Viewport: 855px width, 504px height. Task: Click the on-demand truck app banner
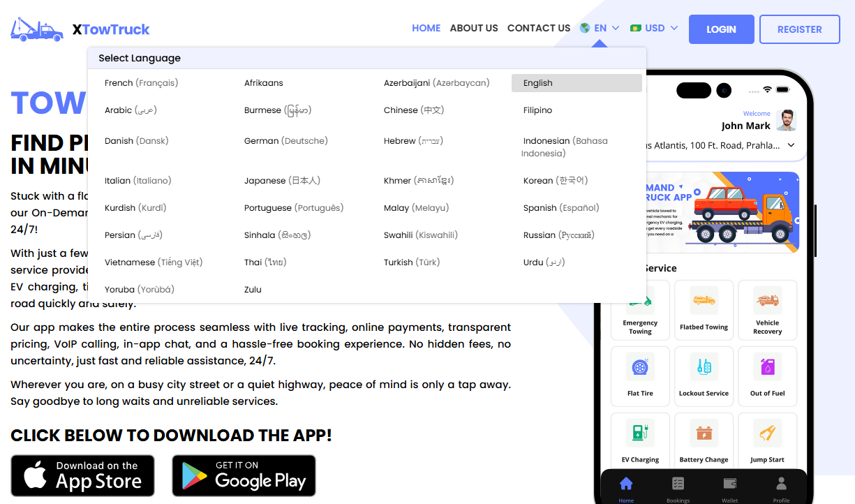pyautogui.click(x=722, y=212)
